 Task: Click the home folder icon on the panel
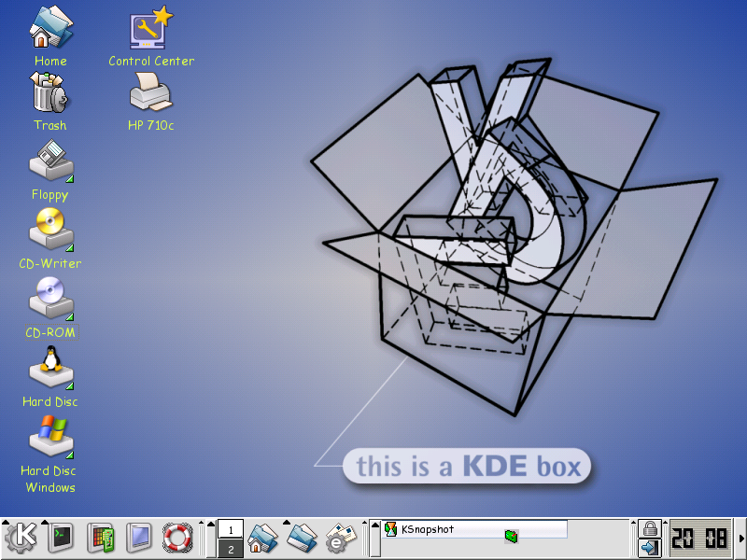coord(262,539)
